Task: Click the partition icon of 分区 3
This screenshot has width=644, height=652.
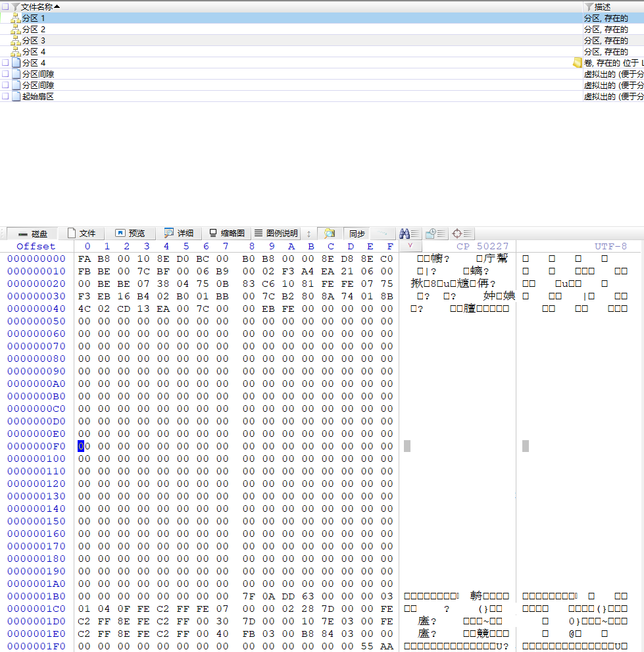Action: (16, 41)
